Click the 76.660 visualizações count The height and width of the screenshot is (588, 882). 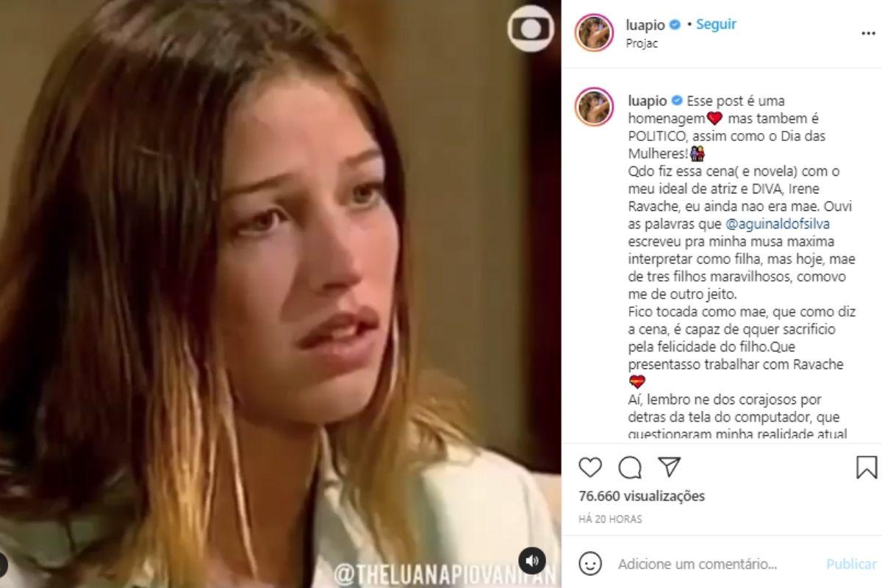[x=642, y=496]
